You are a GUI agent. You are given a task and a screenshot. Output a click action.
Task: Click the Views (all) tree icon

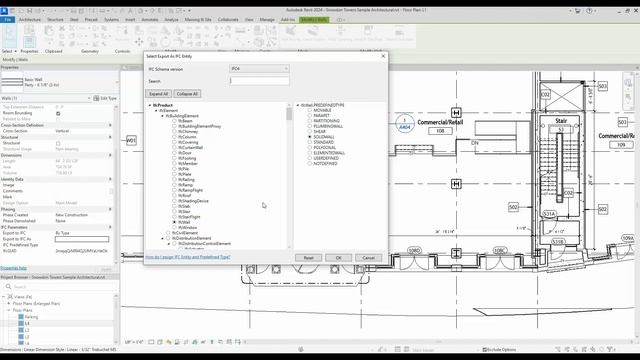pyautogui.click(x=11, y=297)
